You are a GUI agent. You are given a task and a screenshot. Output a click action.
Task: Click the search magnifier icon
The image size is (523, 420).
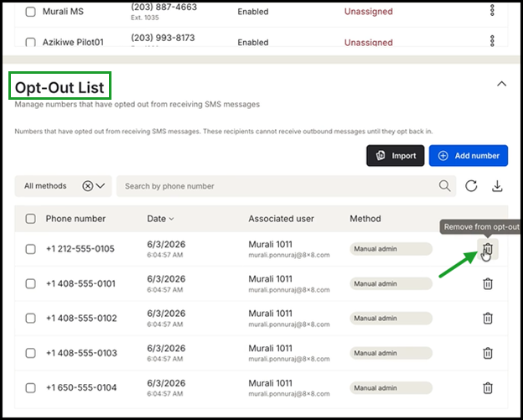(x=444, y=186)
